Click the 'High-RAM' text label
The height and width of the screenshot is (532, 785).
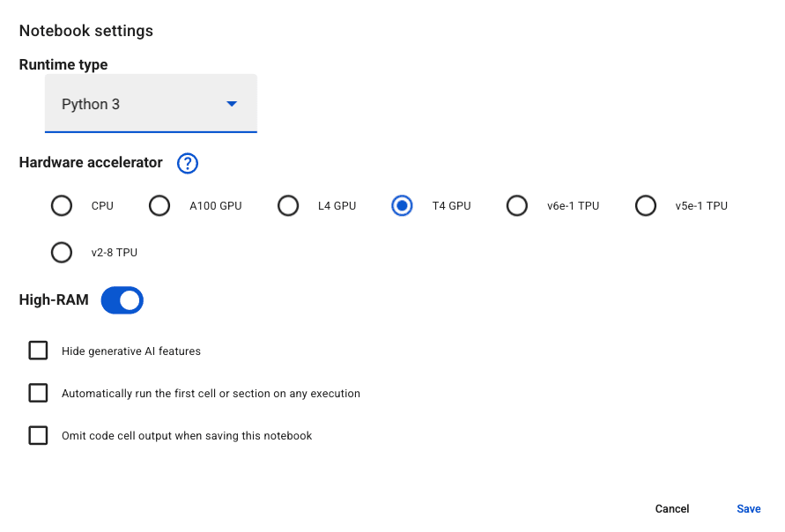(54, 300)
